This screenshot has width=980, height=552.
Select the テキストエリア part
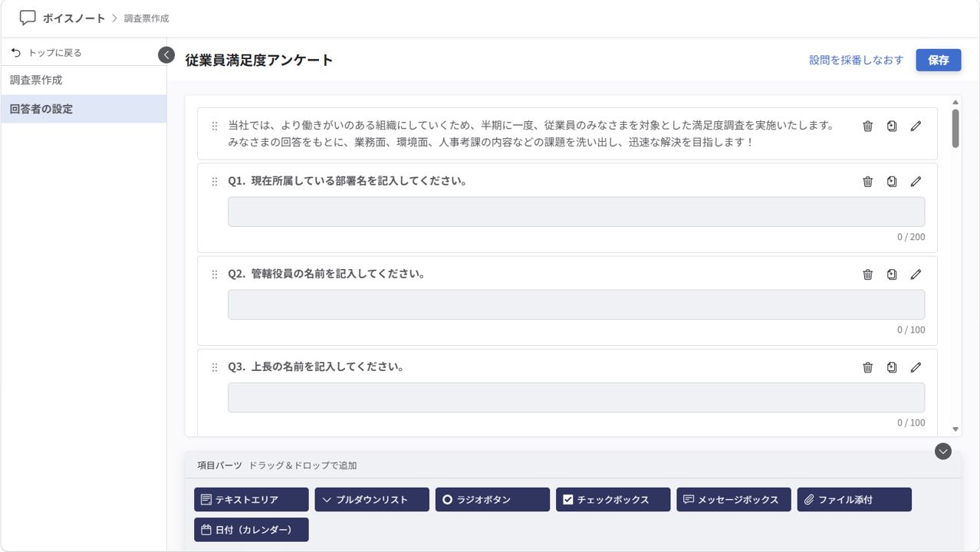[252, 499]
